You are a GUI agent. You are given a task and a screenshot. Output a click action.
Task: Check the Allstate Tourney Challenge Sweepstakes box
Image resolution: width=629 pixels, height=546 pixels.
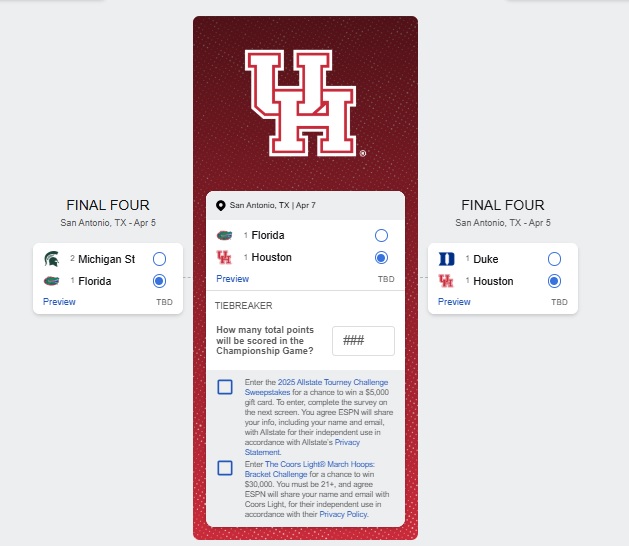[225, 387]
